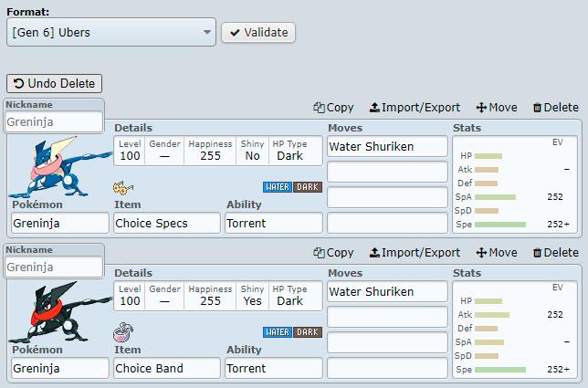Delete the Choice Specs Greninja

click(556, 108)
